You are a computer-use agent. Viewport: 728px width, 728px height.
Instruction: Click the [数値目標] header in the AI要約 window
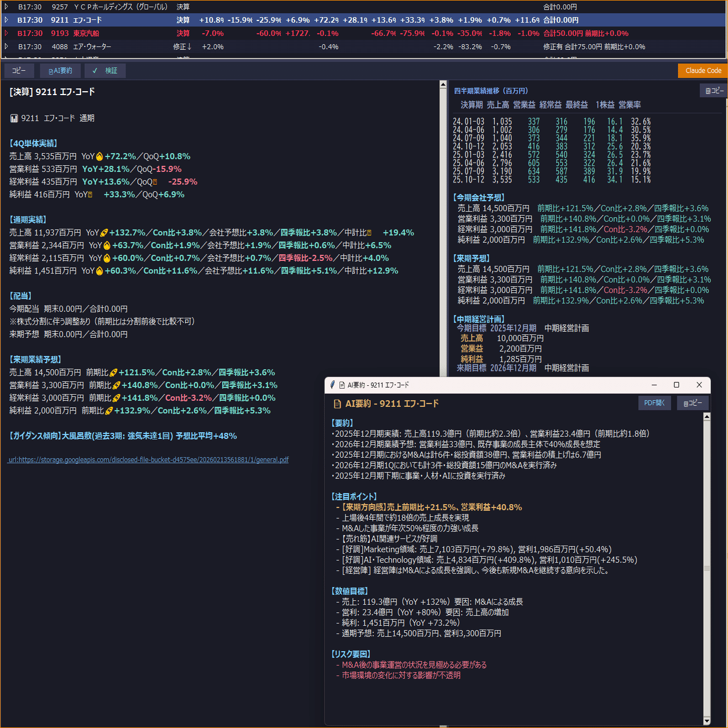(x=350, y=591)
